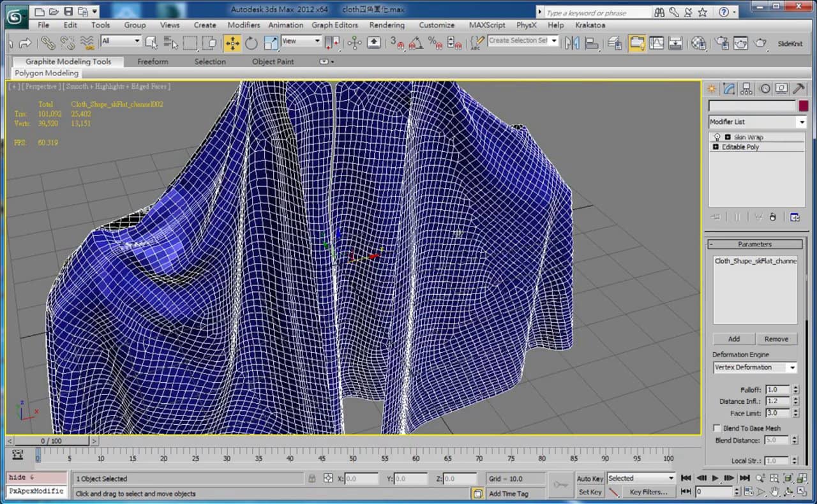Toggle Percent Snap in the toolbar
The image size is (817, 504).
435,43
